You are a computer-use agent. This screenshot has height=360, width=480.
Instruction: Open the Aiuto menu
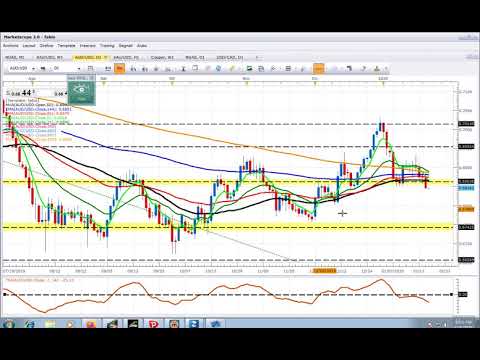click(142, 46)
